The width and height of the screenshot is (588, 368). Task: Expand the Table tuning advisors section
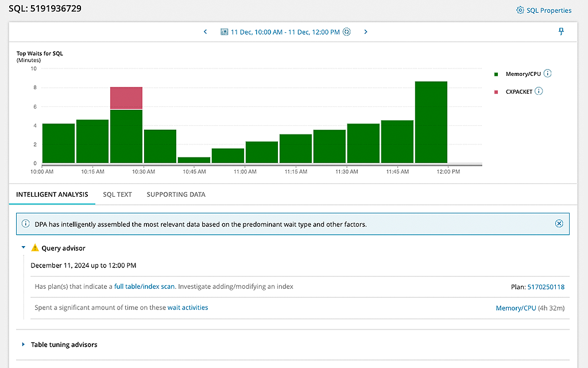pyautogui.click(x=24, y=344)
